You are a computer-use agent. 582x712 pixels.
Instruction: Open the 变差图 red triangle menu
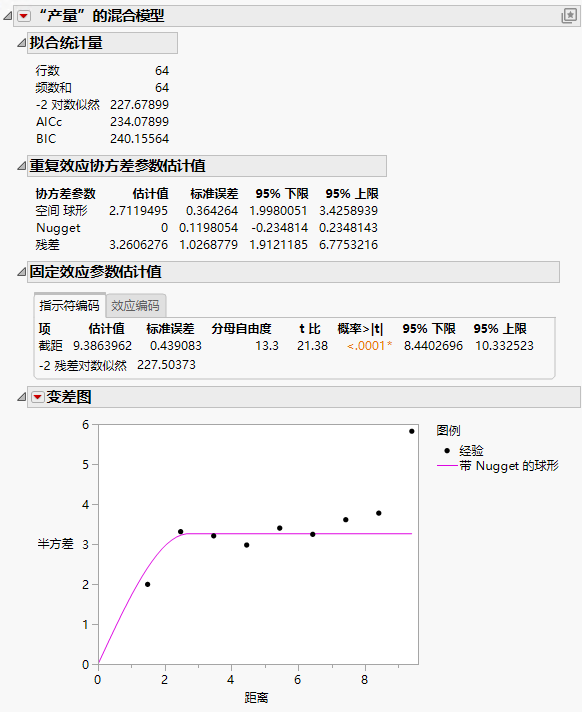pyautogui.click(x=37, y=398)
